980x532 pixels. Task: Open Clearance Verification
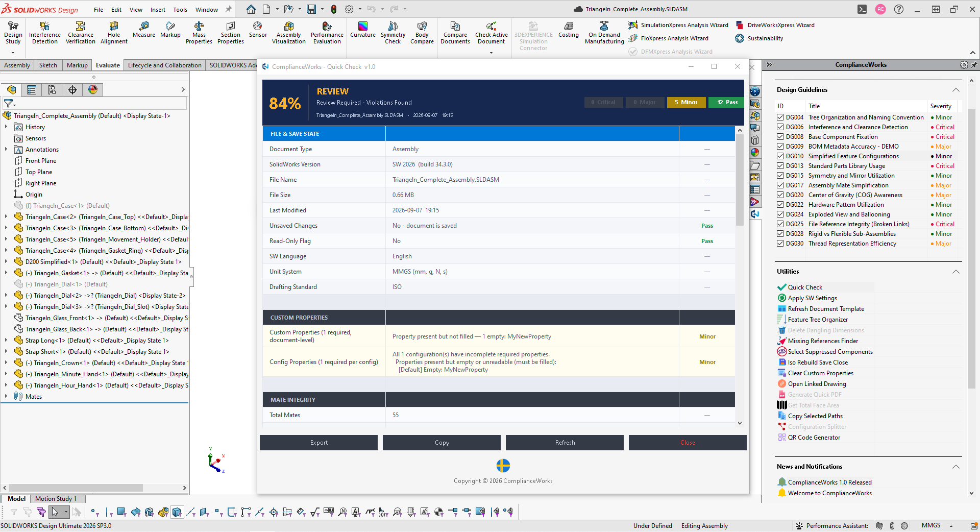[x=81, y=33]
